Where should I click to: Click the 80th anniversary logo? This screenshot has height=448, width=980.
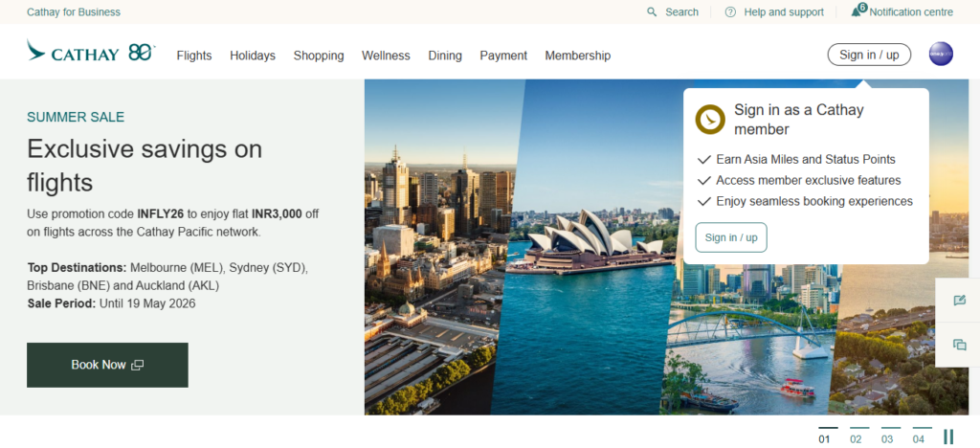(x=142, y=53)
